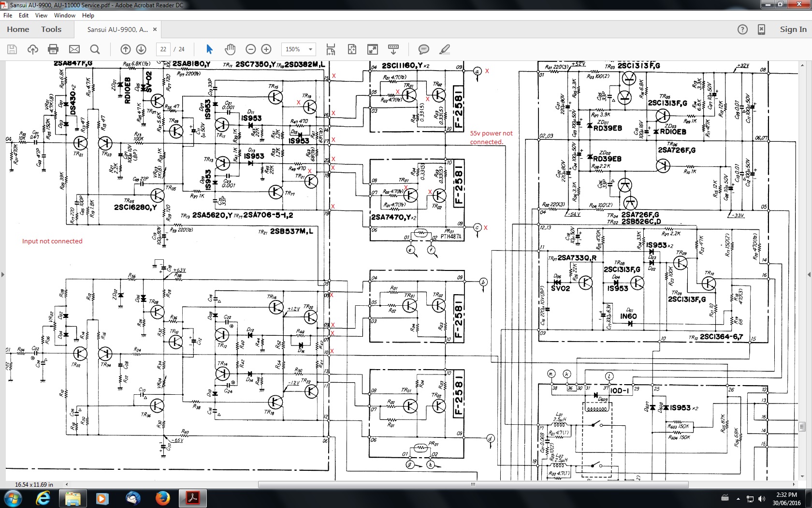Image resolution: width=812 pixels, height=508 pixels.
Task: Add a sticky note comment
Action: pos(424,49)
